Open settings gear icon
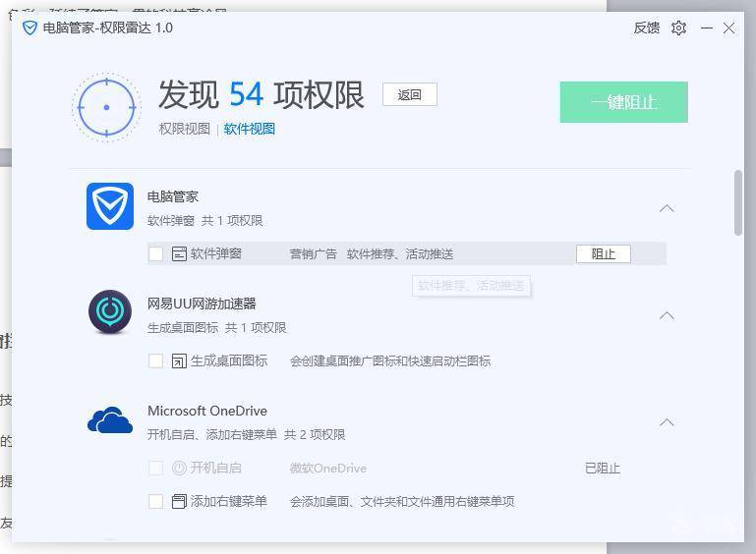The width and height of the screenshot is (756, 554). [678, 28]
